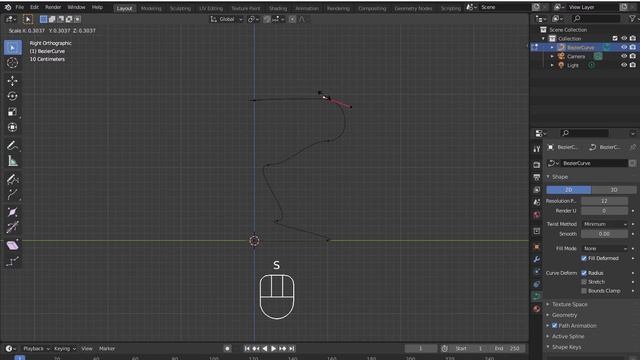
Task: Hide BezierCurve with its eye icon
Action: 624,47
